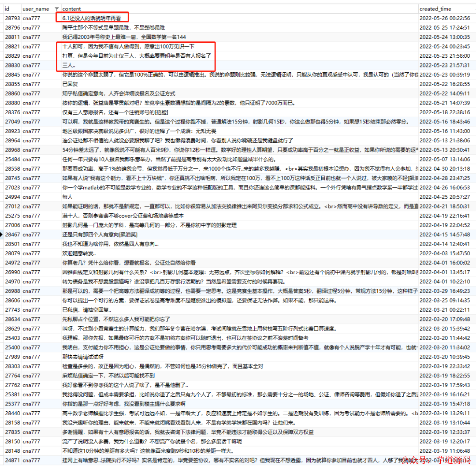Select id cell 25381
This screenshot has height=469, width=476.
point(12,395)
